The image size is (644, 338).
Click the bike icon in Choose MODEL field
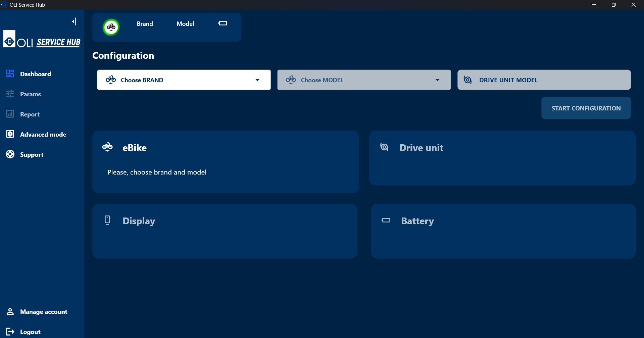[291, 80]
